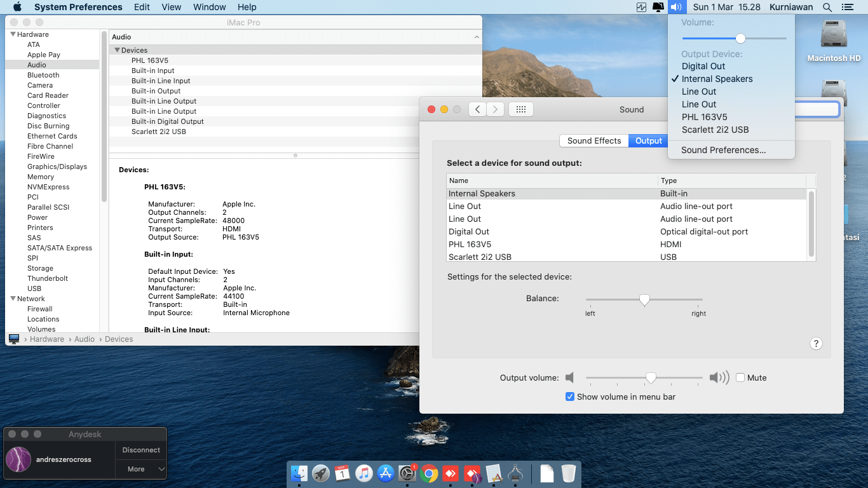Choose Sound Preferences… in volume menu
The image size is (868, 488).
click(731, 150)
